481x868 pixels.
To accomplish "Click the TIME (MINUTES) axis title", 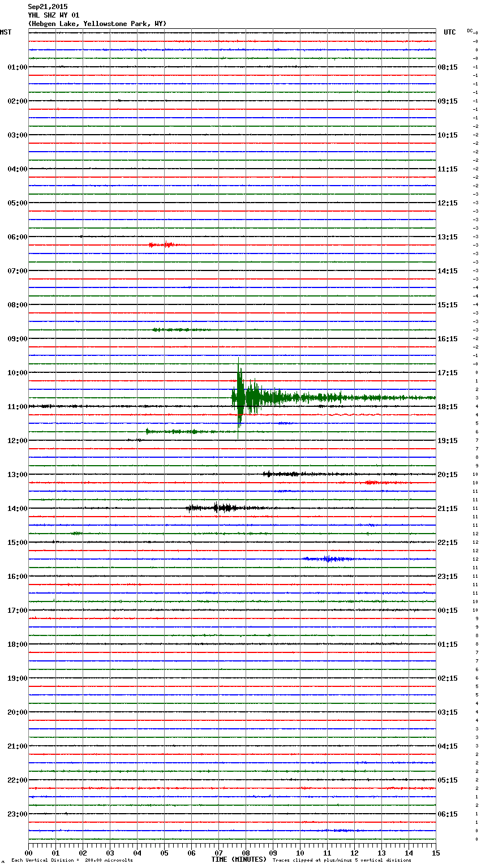I will click(239, 860).
